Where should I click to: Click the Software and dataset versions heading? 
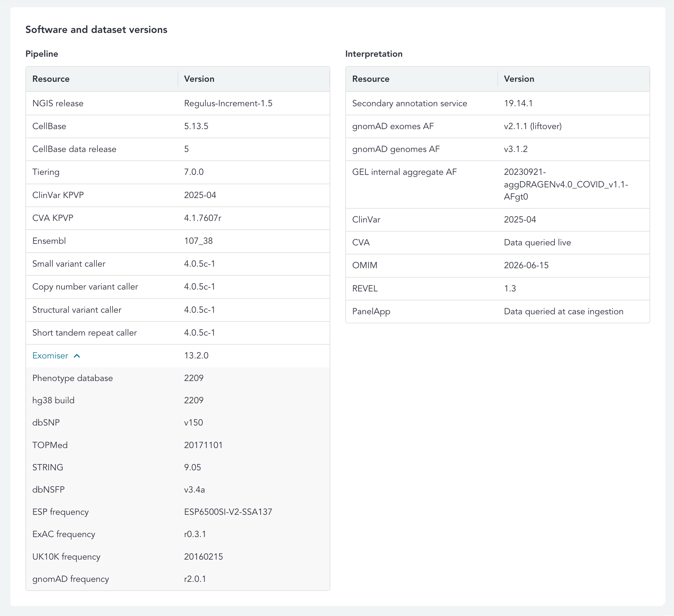pyautogui.click(x=96, y=29)
